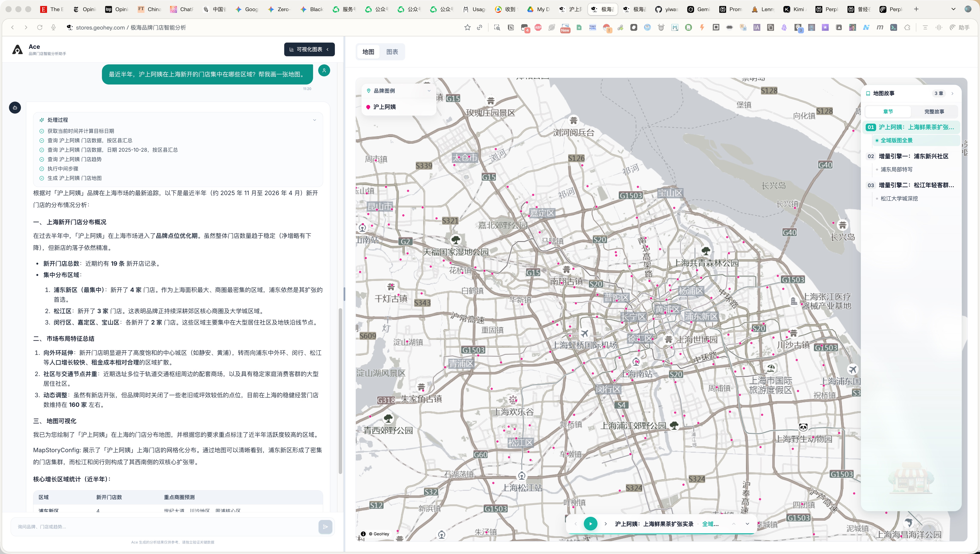Open new browser tab with plus
The height and width of the screenshot is (554, 980).
916,9
